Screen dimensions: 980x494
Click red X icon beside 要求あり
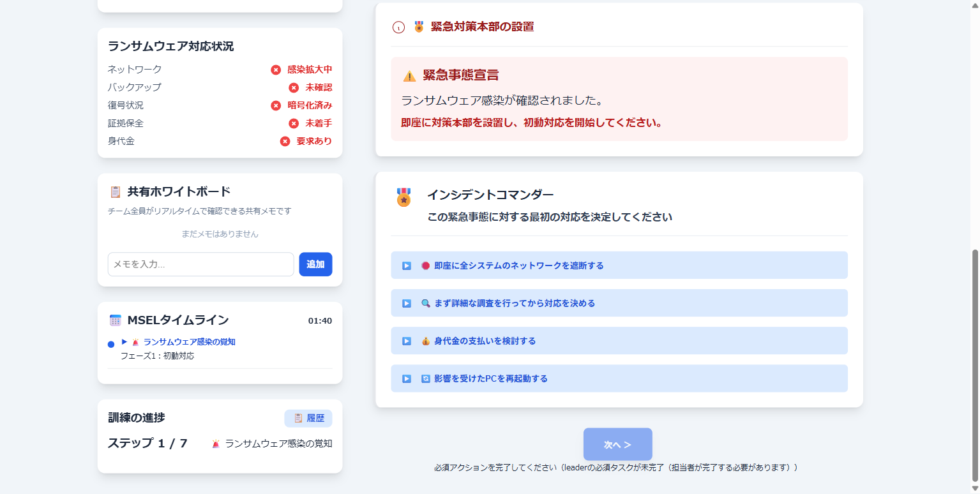point(285,141)
